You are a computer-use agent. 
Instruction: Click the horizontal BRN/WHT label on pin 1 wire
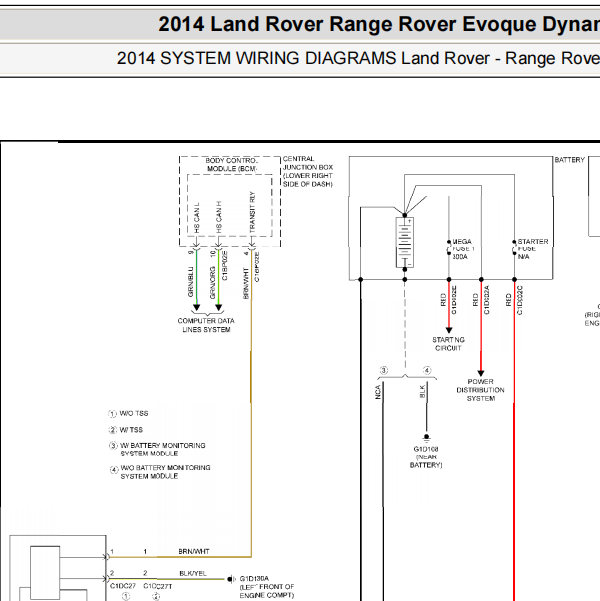(x=194, y=552)
